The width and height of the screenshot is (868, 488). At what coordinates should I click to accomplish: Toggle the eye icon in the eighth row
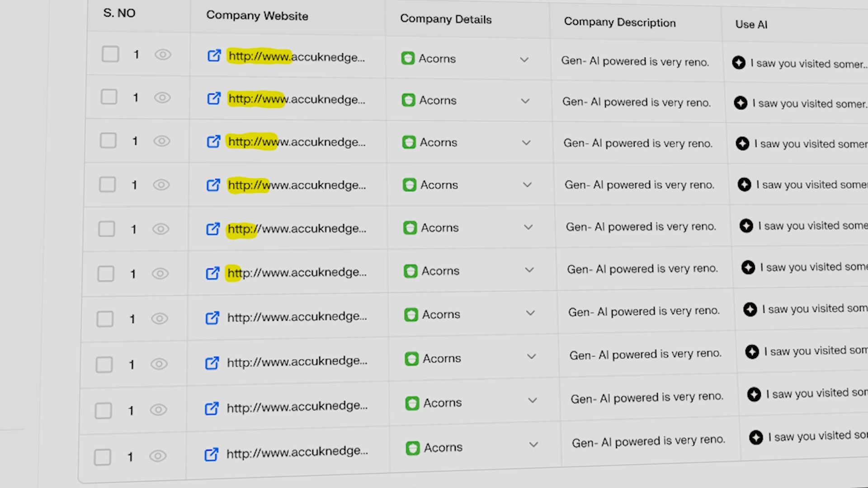click(x=159, y=364)
